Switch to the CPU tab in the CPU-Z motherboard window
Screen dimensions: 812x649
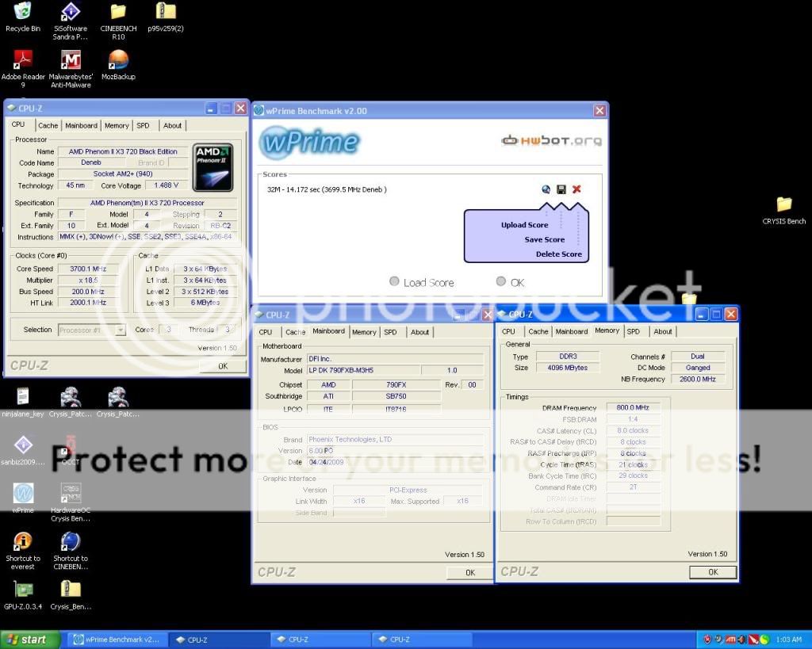tap(265, 332)
